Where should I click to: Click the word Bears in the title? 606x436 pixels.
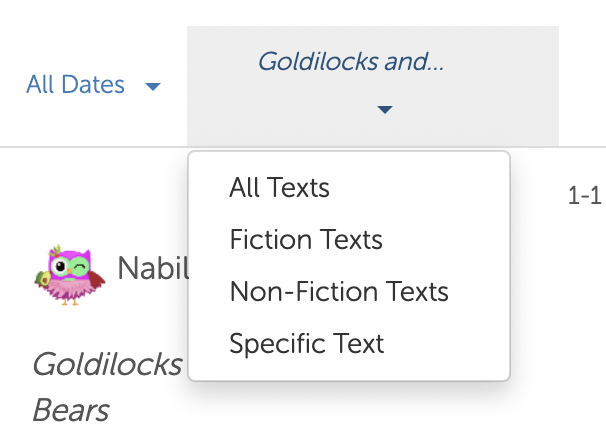[x=71, y=410]
